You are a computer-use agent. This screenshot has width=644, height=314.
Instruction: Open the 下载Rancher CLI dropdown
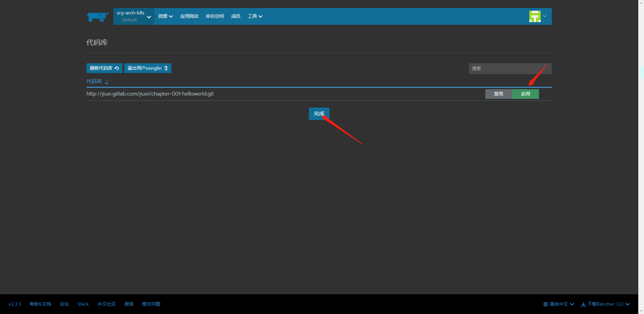click(x=605, y=304)
